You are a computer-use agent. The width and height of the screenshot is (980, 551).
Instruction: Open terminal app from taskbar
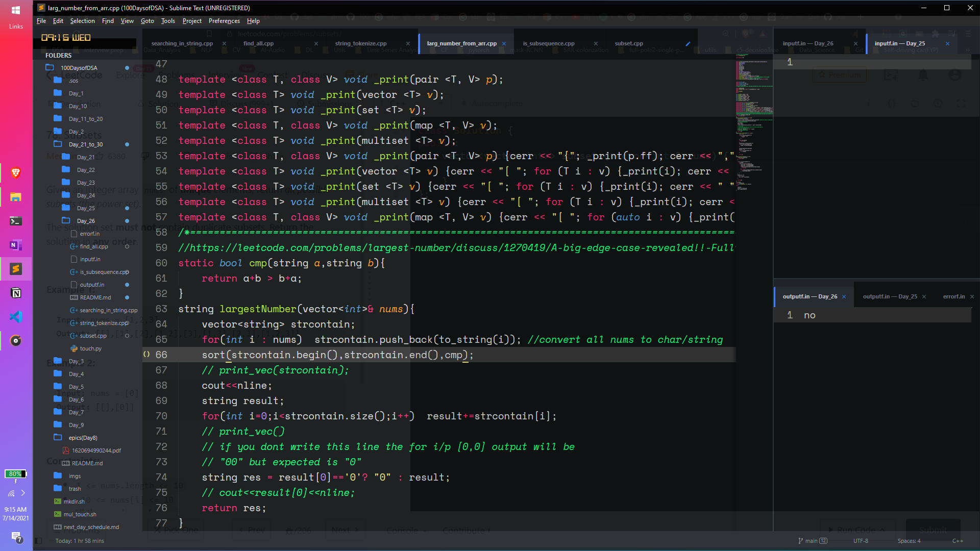point(16,221)
